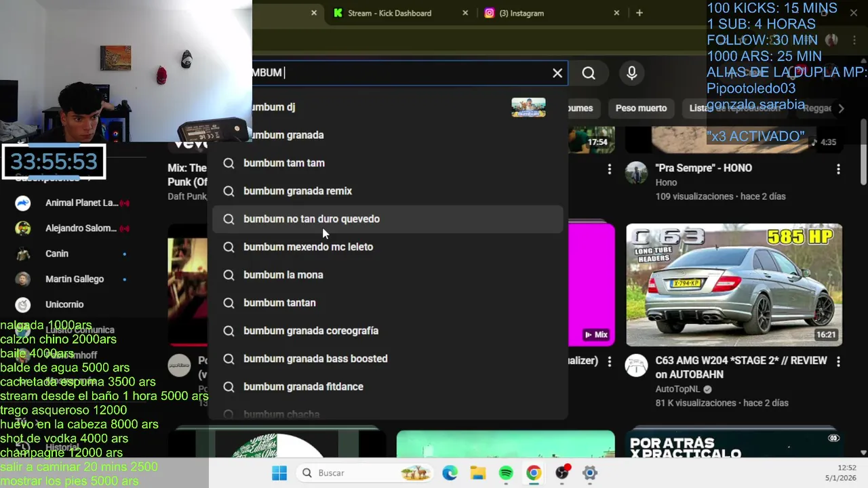Screen dimensions: 868x488
Task: Open the thumbnail next to "bumbum dj"
Action: 528,107
